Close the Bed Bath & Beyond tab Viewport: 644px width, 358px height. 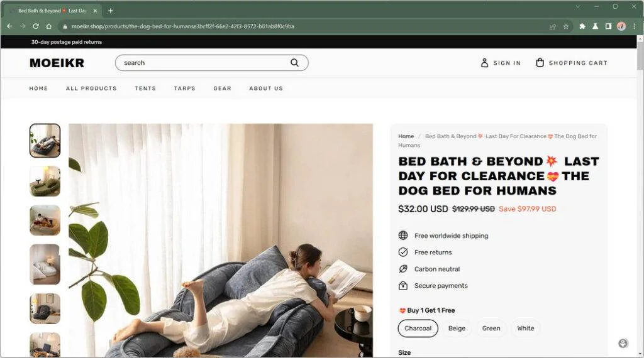click(x=95, y=11)
